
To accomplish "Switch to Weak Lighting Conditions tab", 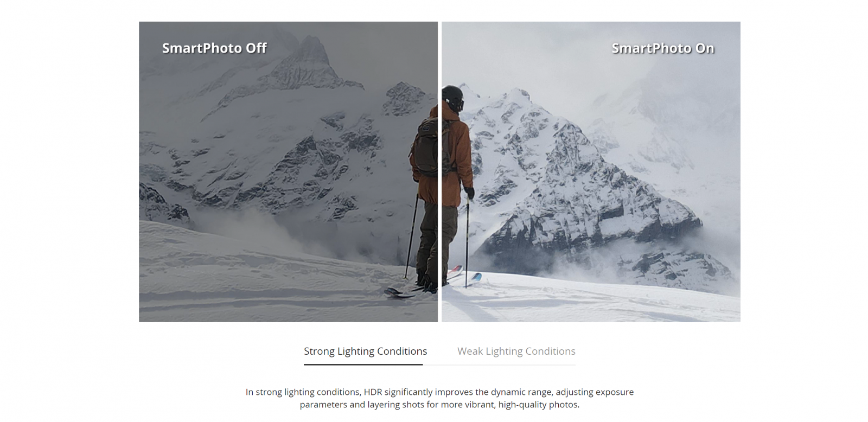I will (x=516, y=351).
